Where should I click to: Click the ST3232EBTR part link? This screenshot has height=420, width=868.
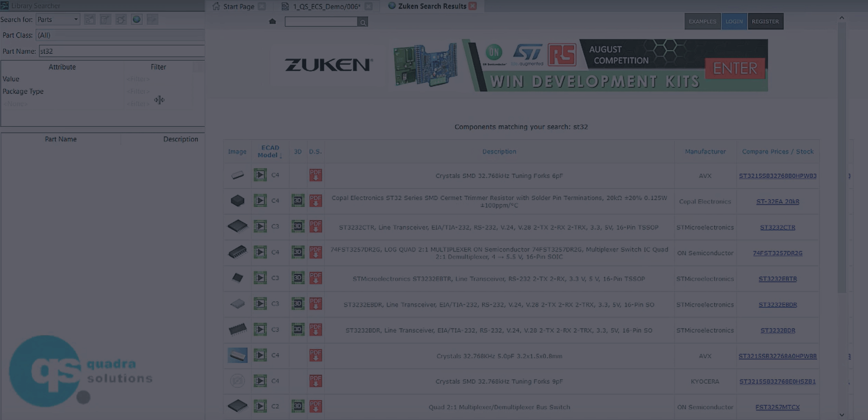click(x=777, y=279)
